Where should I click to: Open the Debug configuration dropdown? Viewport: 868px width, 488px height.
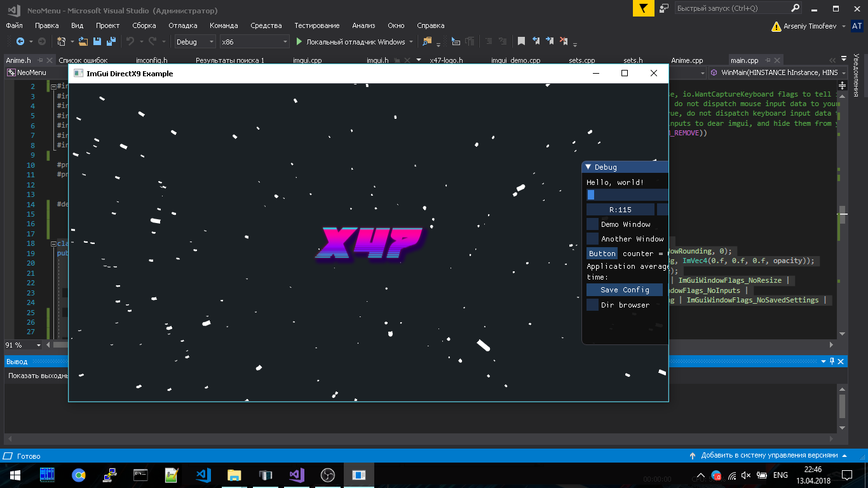point(195,42)
